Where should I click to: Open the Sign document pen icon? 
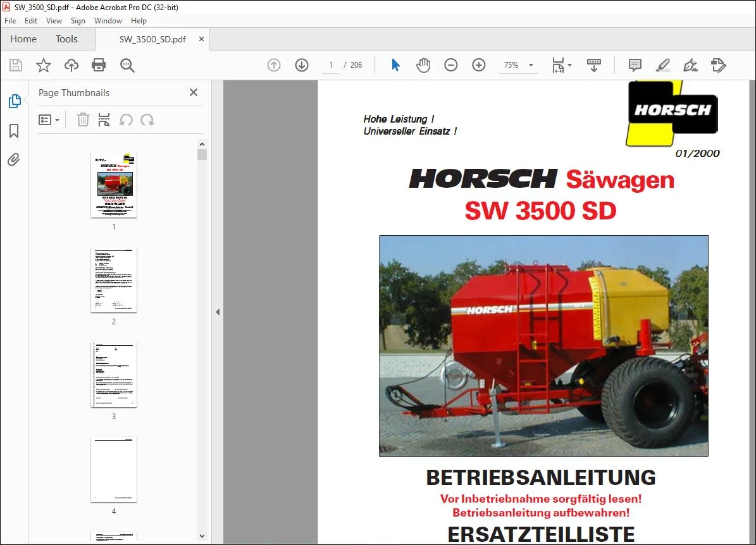690,65
